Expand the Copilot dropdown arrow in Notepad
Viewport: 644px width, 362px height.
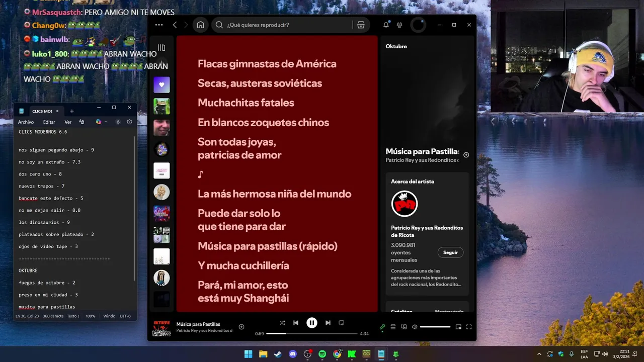point(106,122)
